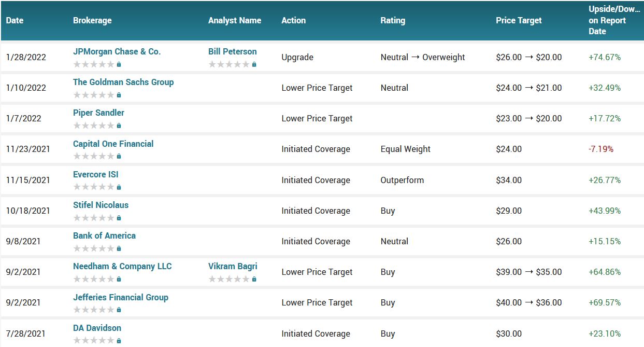Open Stifel Nicolaus brokerage link
This screenshot has height=347, width=644.
101,205
